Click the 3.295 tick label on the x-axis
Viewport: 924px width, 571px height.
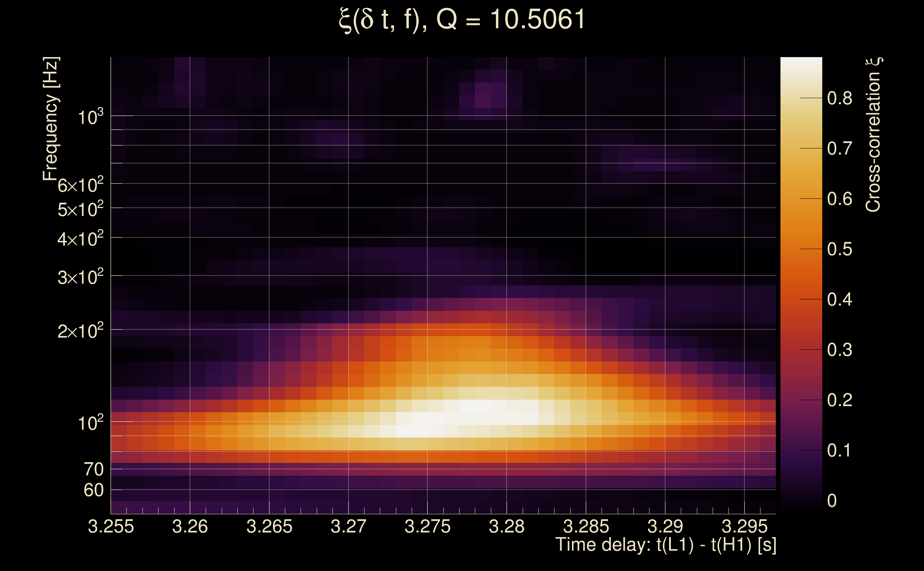(744, 526)
